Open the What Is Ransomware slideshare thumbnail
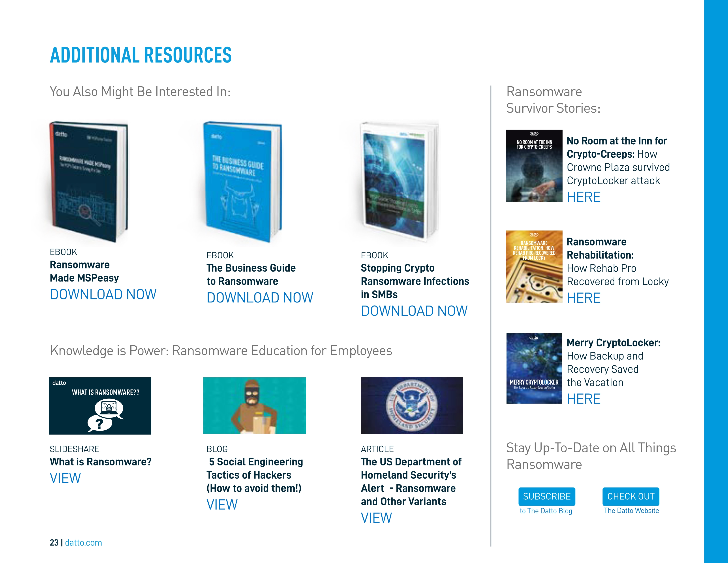728x563 pixels. 100,406
